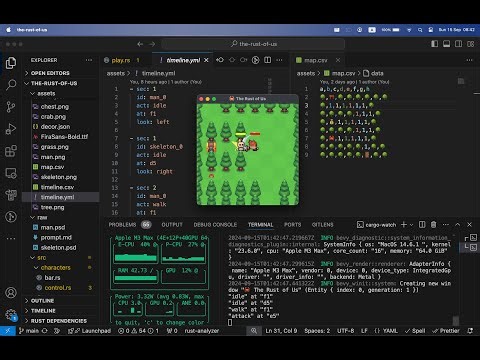Open the remote window indicator
This screenshot has width=480, height=360.
[7, 331]
